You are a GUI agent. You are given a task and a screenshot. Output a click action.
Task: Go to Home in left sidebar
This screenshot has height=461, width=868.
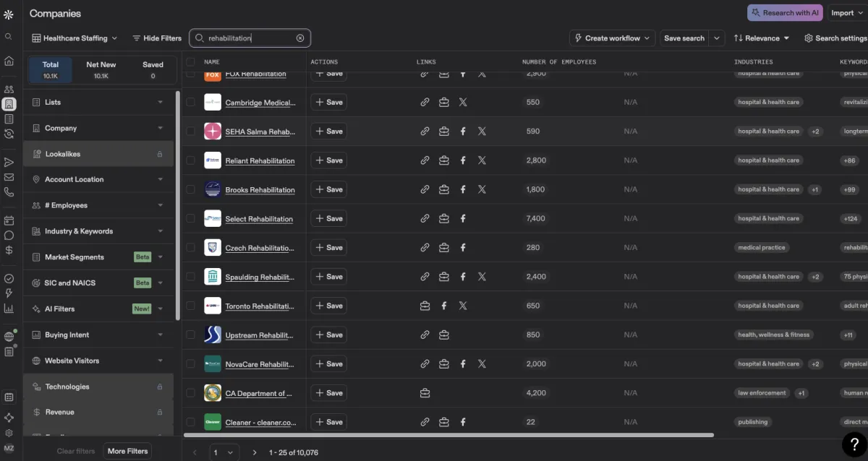point(9,61)
